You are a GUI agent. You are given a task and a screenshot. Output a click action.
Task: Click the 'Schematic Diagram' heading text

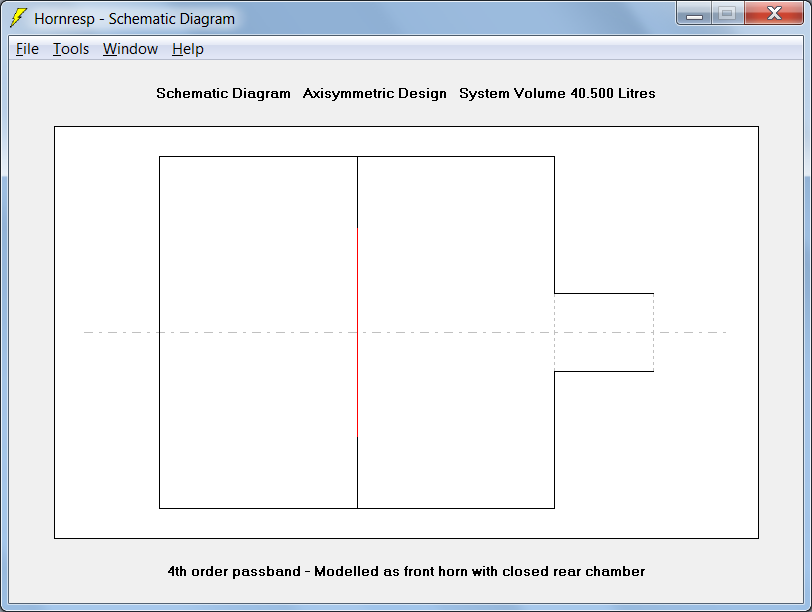tap(223, 93)
